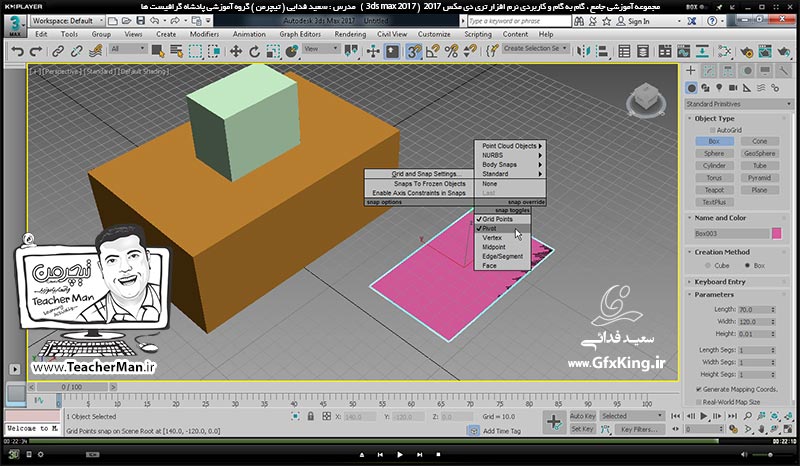Collapse the Object Type rollout

[x=714, y=118]
